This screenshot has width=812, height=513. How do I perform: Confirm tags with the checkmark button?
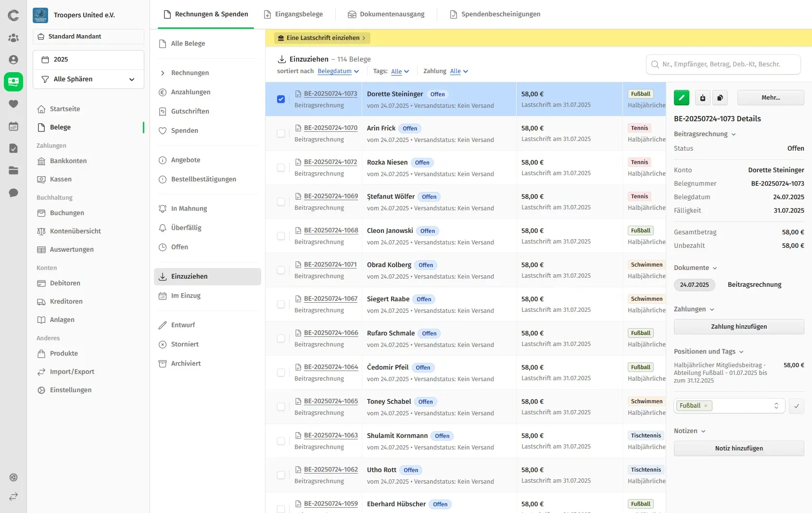796,406
